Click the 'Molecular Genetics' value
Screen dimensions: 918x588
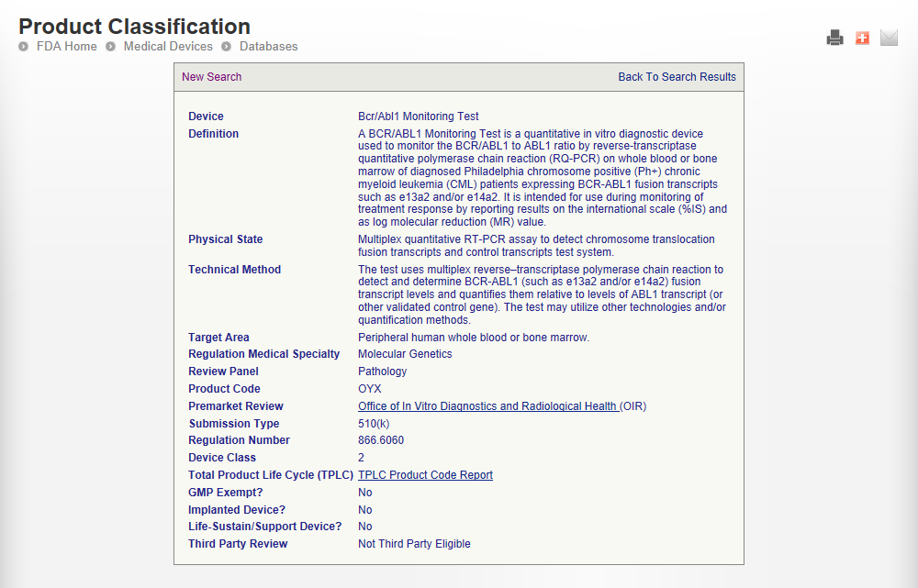point(405,354)
